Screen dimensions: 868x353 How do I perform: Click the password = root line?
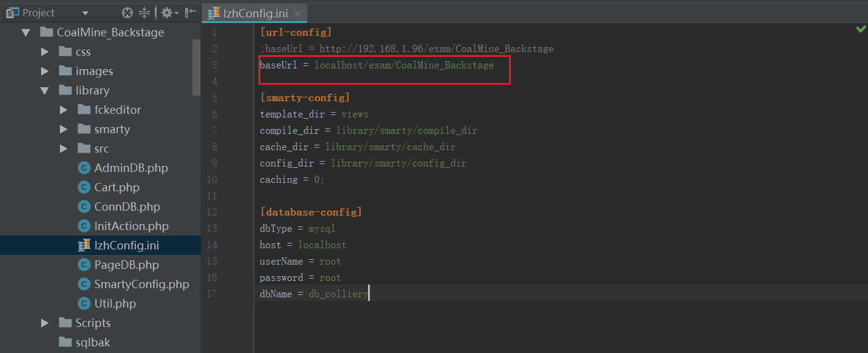click(x=300, y=277)
